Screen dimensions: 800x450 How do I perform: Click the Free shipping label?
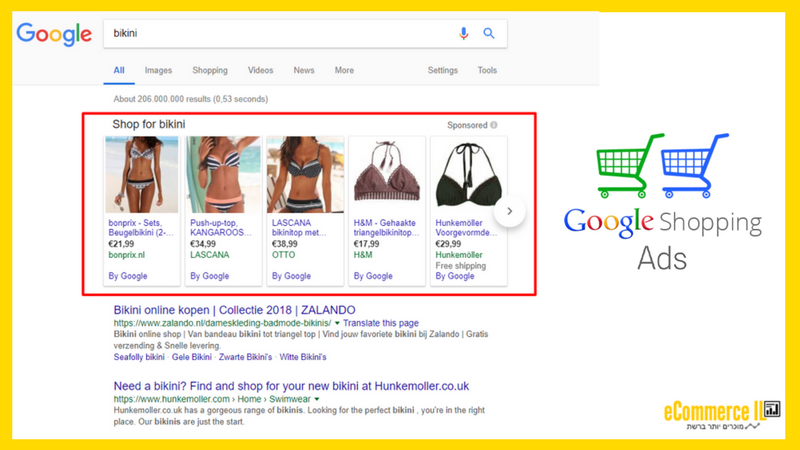(460, 266)
